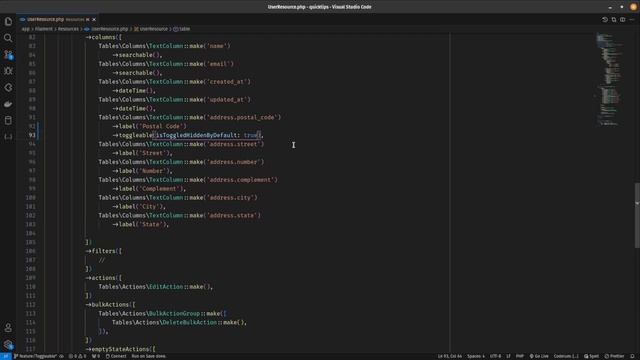This screenshot has width=640, height=360.
Task: Open the editor More Actions menu
Action: 631,20
